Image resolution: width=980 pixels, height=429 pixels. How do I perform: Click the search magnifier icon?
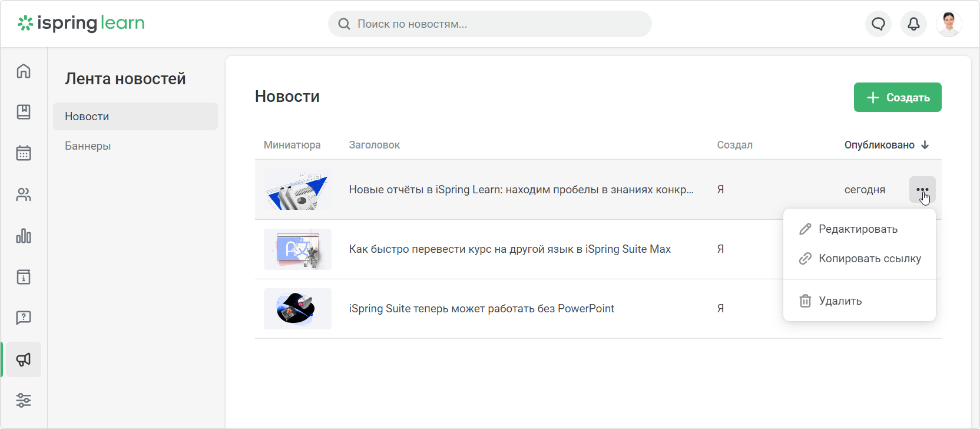pos(344,24)
